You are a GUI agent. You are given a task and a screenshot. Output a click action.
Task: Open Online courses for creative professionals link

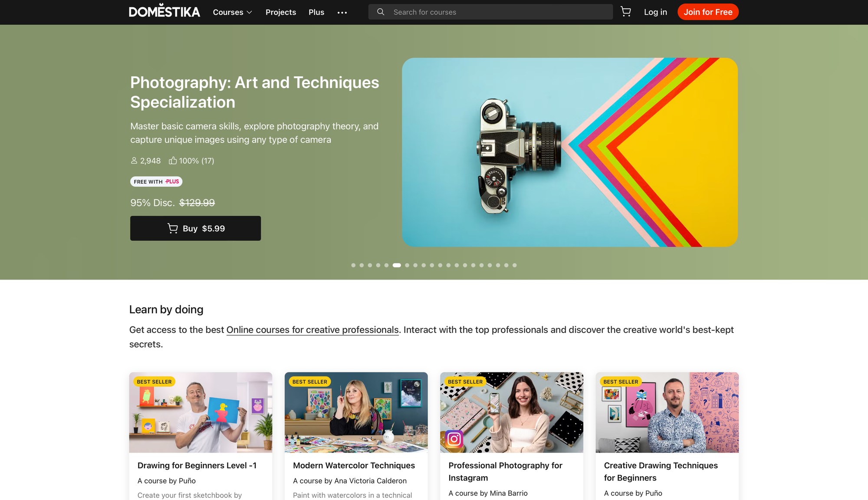[312, 330]
